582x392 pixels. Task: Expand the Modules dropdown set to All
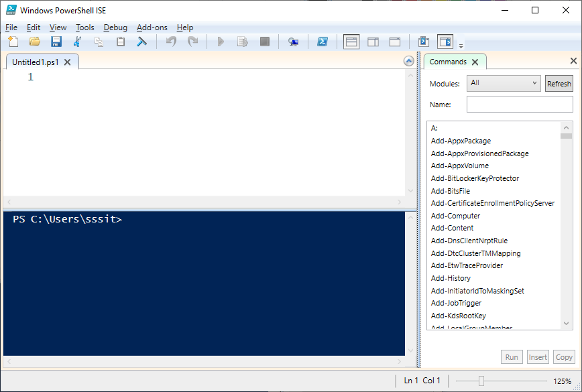[503, 83]
